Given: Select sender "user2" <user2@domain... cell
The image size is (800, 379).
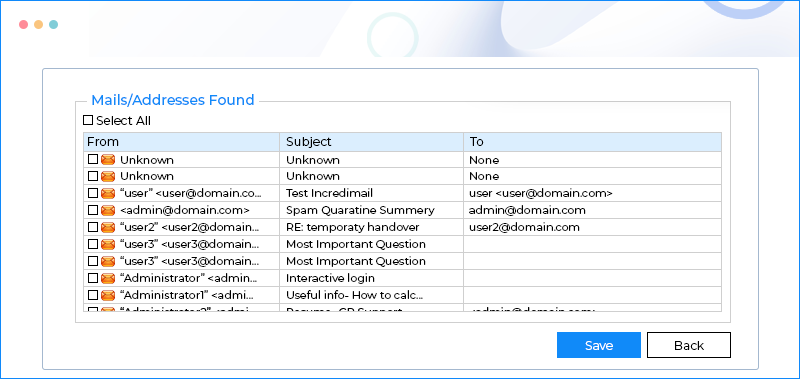Looking at the screenshot, I should (x=189, y=227).
